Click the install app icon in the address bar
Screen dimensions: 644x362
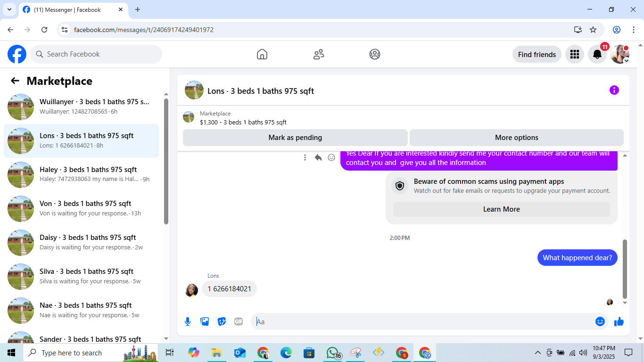(578, 30)
